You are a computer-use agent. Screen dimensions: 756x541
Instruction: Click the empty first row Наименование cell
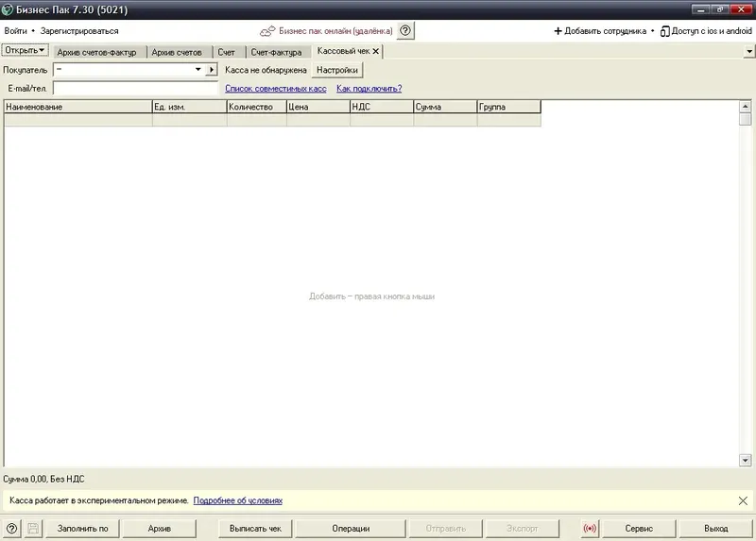(x=78, y=121)
